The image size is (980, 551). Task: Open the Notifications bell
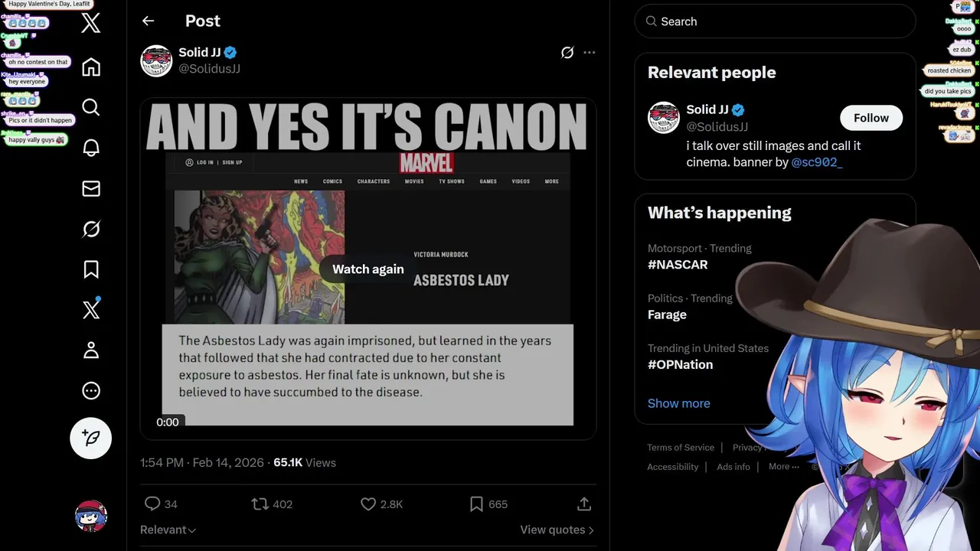coord(91,148)
